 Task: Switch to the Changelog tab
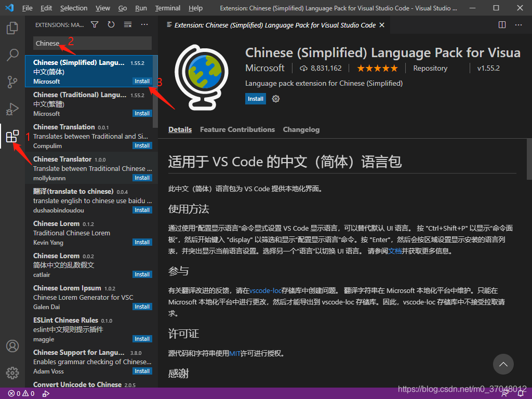tap(301, 129)
